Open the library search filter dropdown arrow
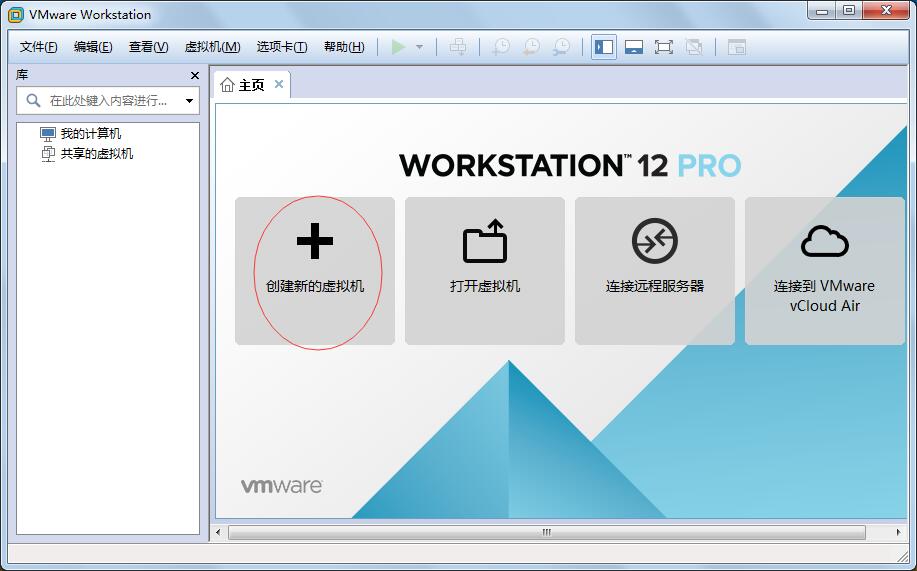The image size is (917, 571). click(189, 101)
